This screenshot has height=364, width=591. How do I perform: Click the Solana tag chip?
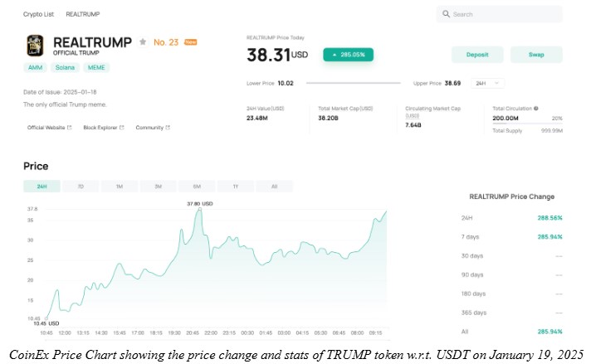pyautogui.click(x=65, y=67)
